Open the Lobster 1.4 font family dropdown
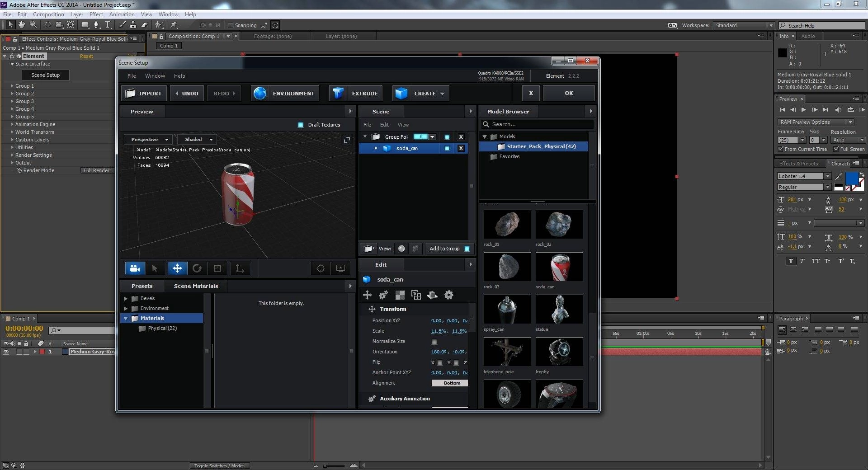The width and height of the screenshot is (868, 470). click(x=804, y=176)
